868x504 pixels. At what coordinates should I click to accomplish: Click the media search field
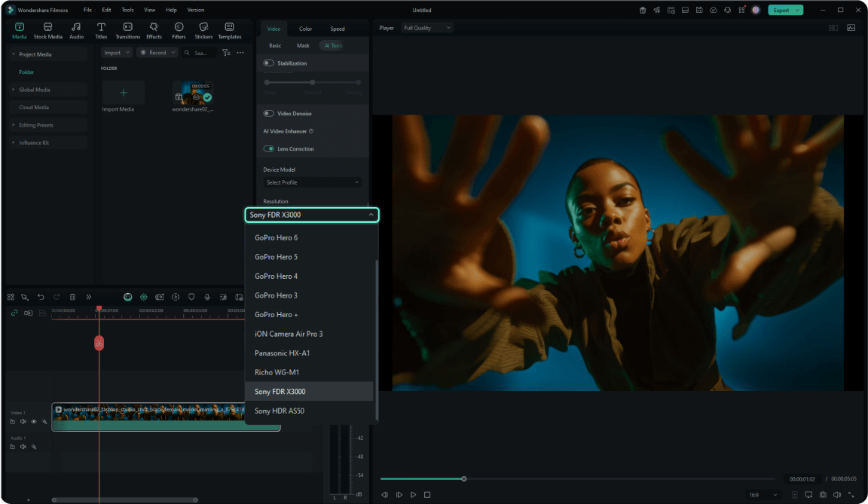point(200,53)
